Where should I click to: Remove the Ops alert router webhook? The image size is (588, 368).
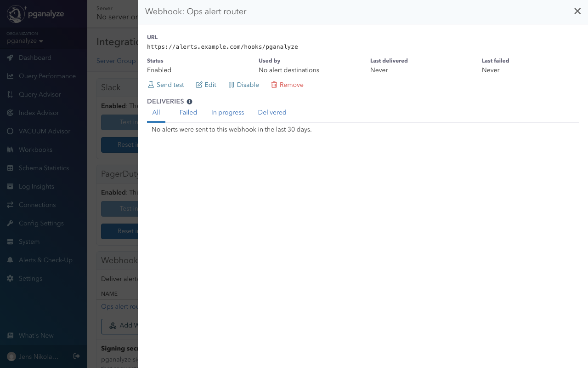pyautogui.click(x=287, y=85)
